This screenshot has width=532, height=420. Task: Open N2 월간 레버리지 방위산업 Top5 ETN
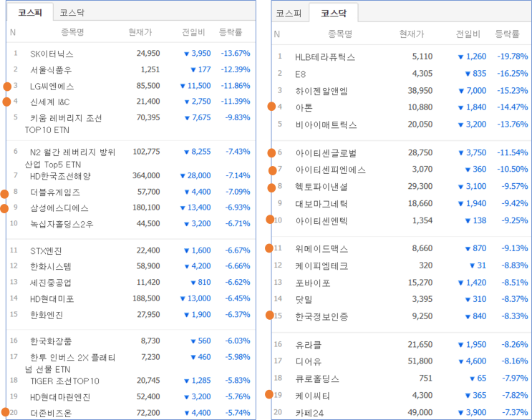tap(70, 158)
